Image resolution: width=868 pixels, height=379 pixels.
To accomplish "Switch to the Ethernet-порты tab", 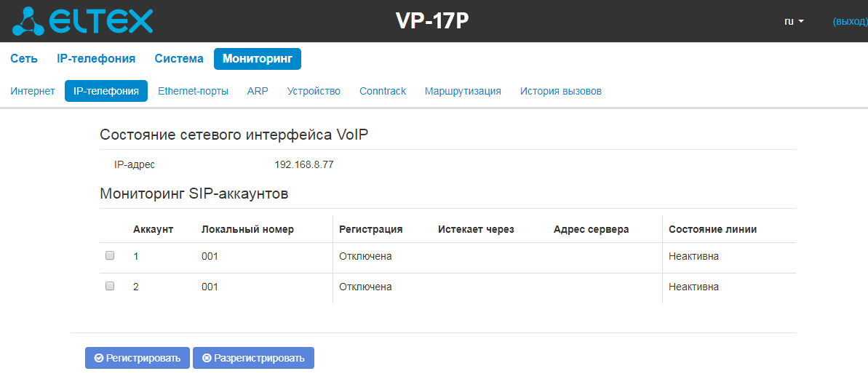I will 194,91.
